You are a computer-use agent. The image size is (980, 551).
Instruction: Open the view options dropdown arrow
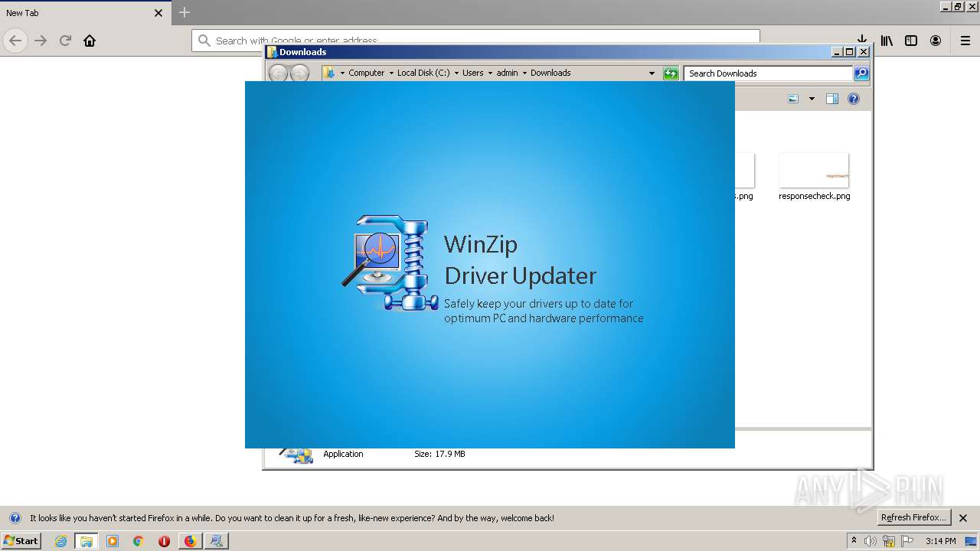click(812, 99)
